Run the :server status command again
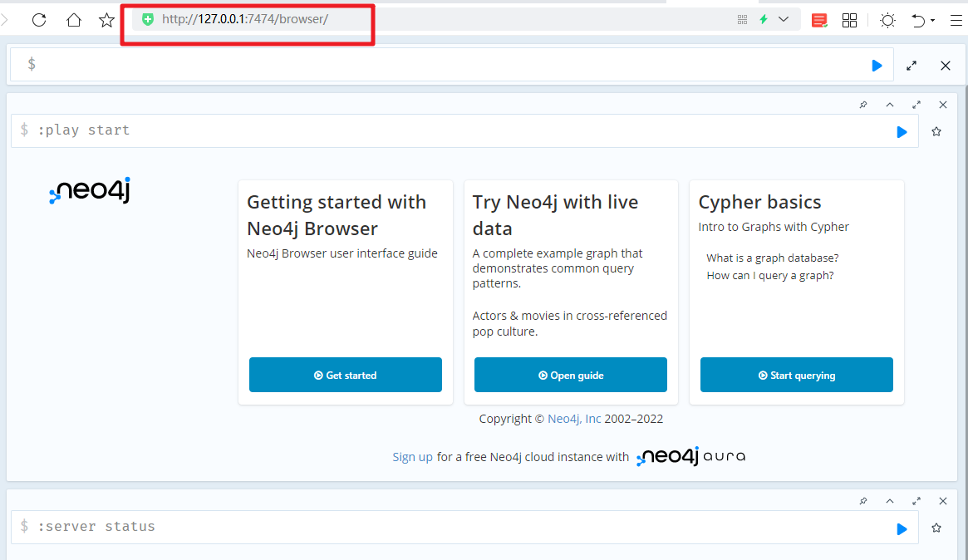968x560 pixels. tap(902, 528)
